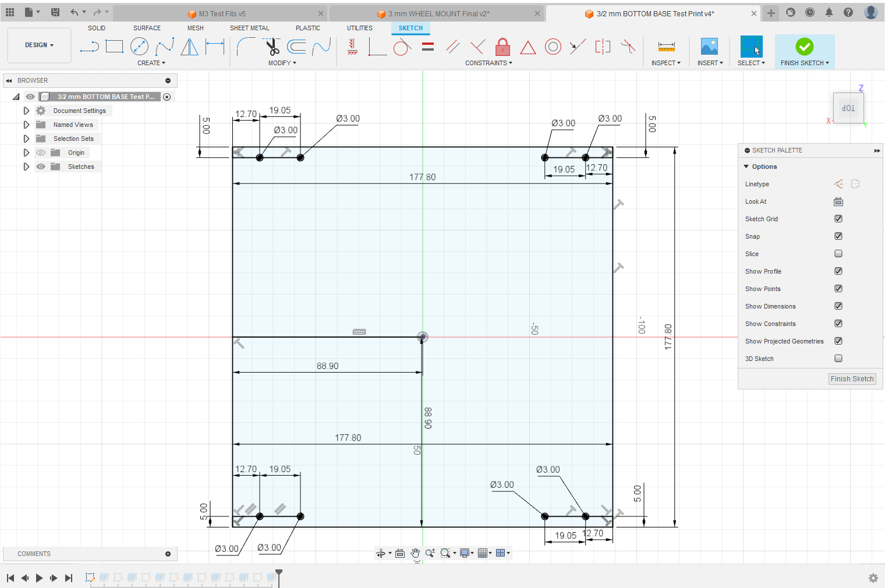
Task: Show the Origin folder using its eye icon
Action: [41, 153]
